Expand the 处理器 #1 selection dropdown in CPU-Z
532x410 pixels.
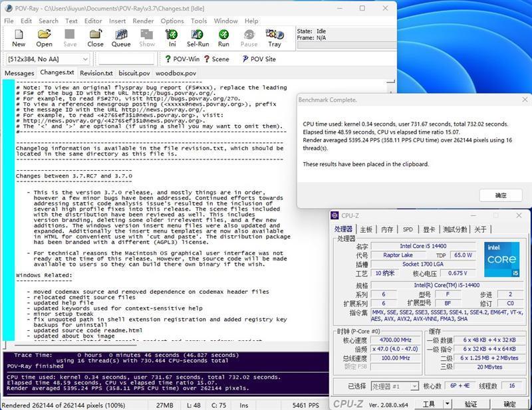click(414, 386)
